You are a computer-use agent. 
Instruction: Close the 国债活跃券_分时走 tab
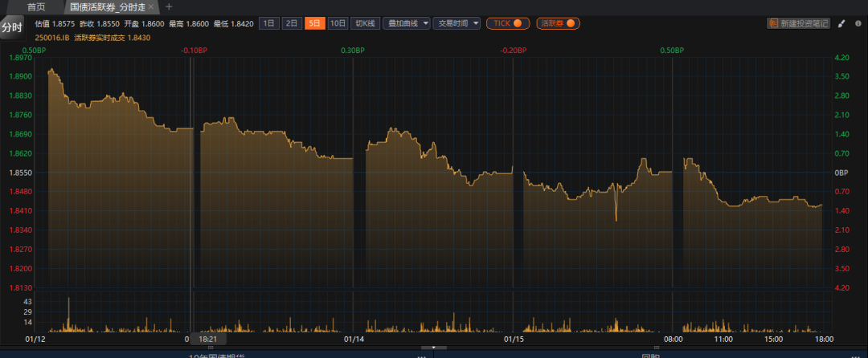pos(150,6)
